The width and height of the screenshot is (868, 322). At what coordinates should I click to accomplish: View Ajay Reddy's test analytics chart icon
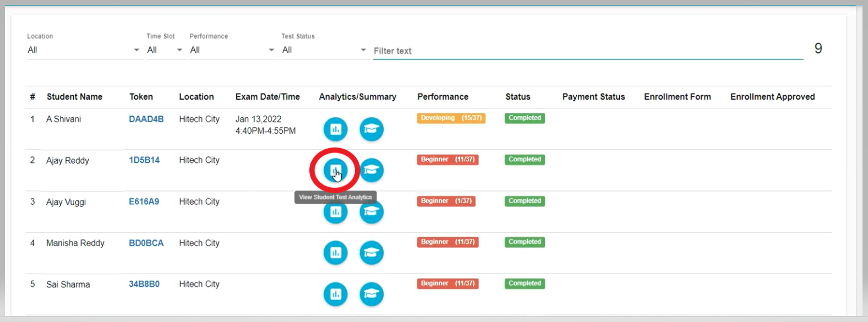tap(335, 170)
